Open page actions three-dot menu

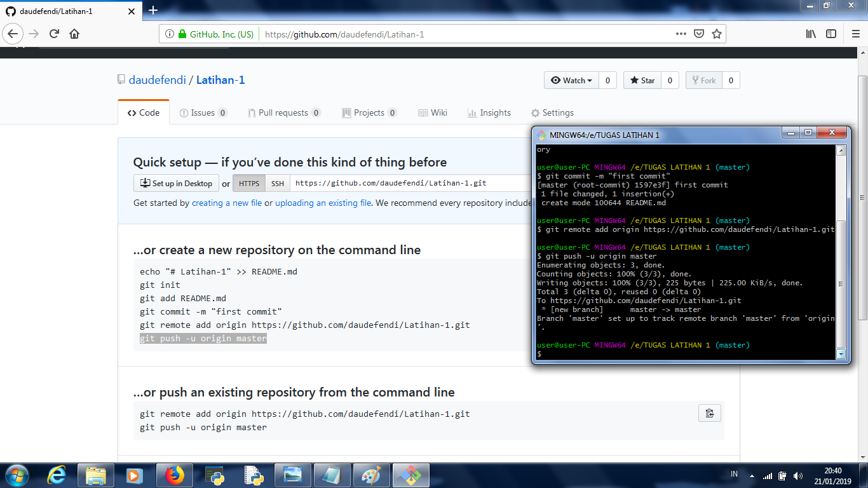click(x=681, y=34)
